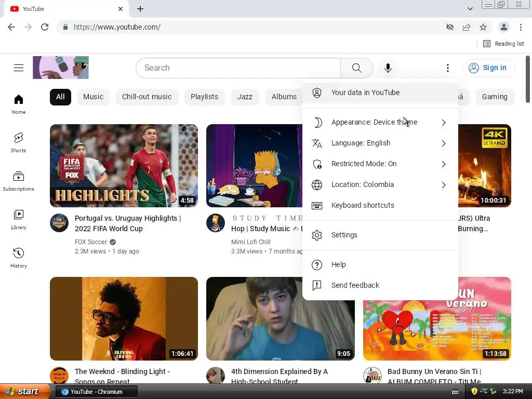
Task: Open Subscriptions in the sidebar
Action: point(18,181)
